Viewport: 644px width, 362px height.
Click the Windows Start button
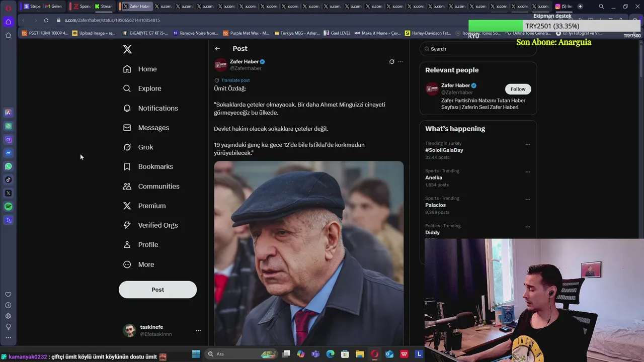pyautogui.click(x=196, y=354)
